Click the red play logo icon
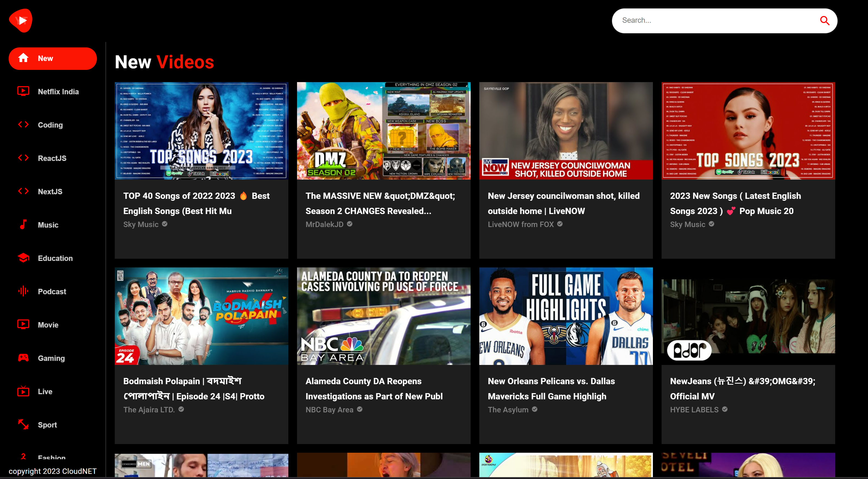This screenshot has height=479, width=868. pos(21,21)
